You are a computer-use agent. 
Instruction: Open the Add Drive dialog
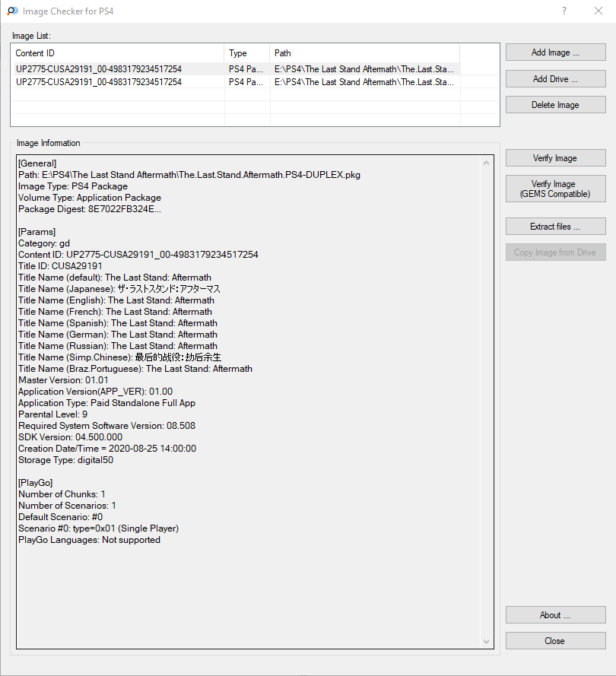pos(556,79)
